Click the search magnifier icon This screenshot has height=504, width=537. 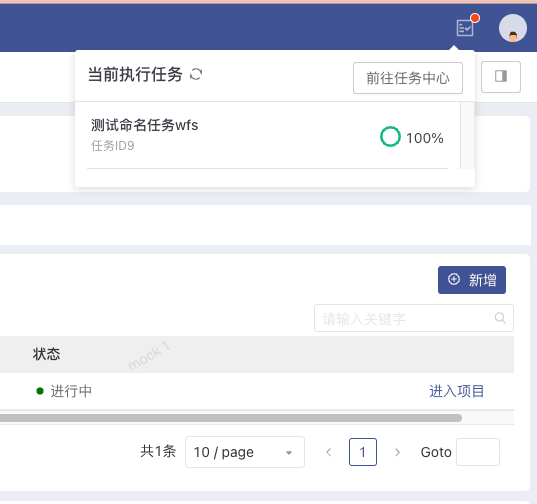[x=500, y=318]
